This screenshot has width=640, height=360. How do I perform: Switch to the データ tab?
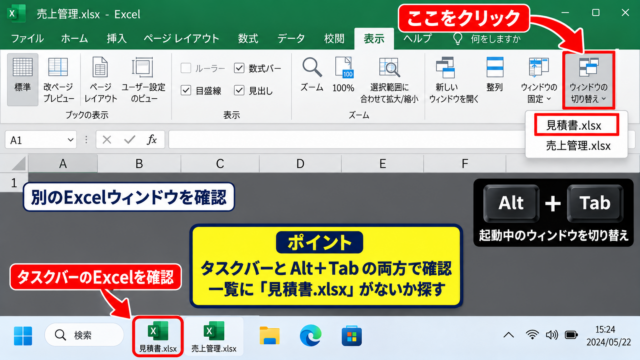(291, 39)
